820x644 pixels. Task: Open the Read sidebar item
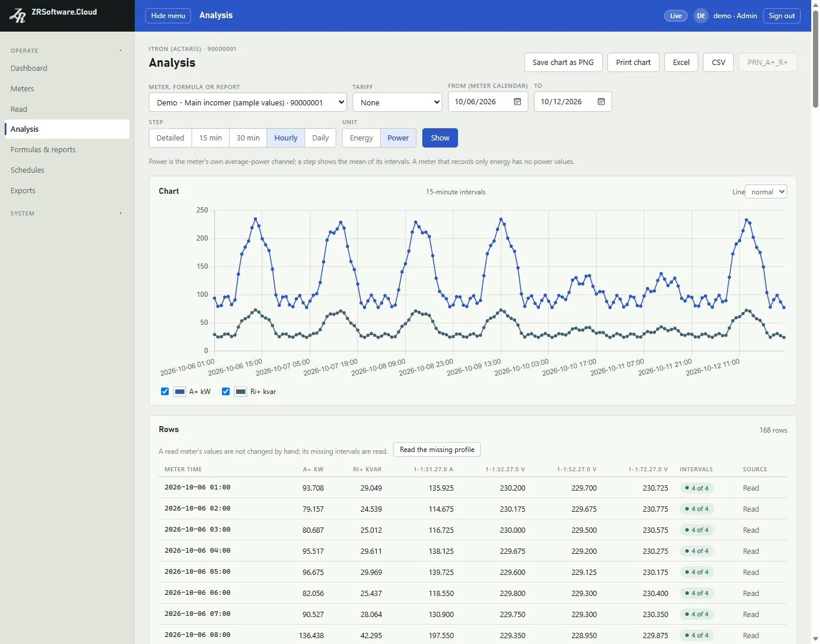tap(67, 109)
